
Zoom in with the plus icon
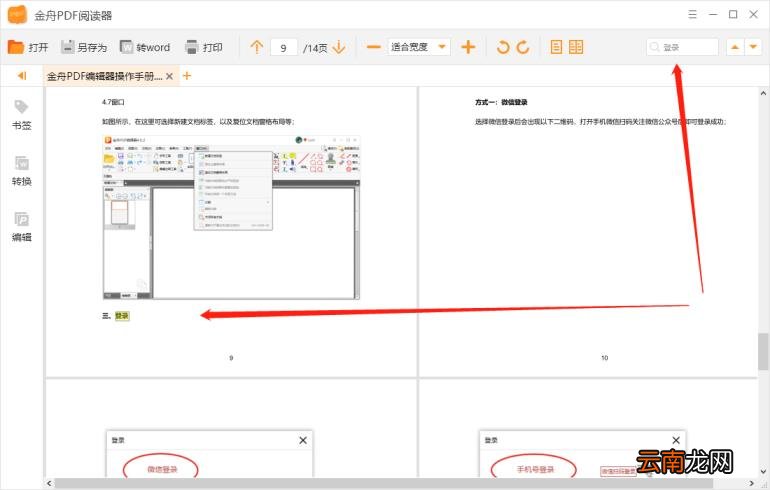click(x=468, y=47)
